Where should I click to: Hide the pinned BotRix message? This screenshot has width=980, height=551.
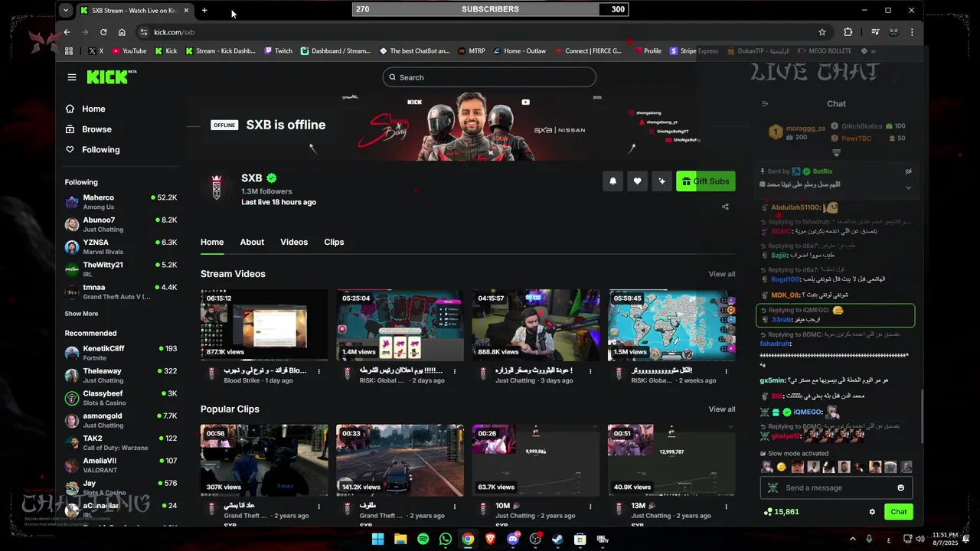(909, 171)
